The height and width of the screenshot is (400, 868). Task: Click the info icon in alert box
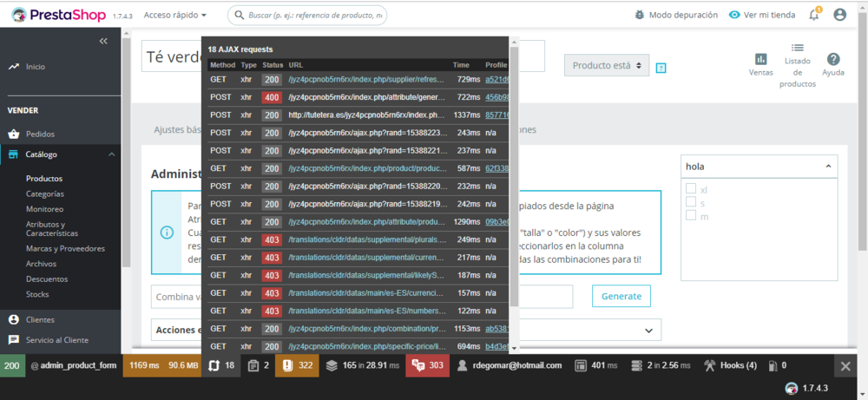(x=167, y=233)
